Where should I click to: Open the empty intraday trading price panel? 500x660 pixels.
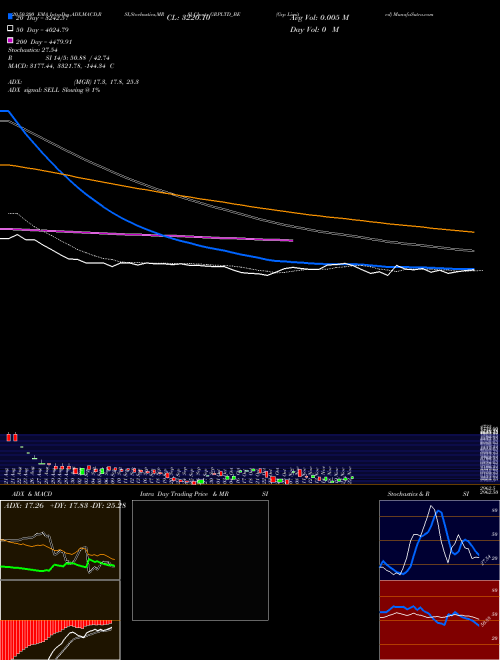[x=200, y=560]
